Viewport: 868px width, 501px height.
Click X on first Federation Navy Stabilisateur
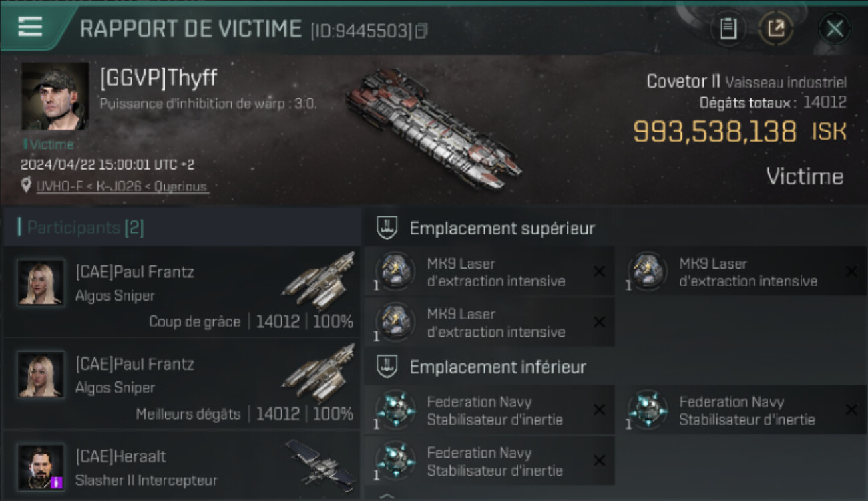tap(600, 410)
